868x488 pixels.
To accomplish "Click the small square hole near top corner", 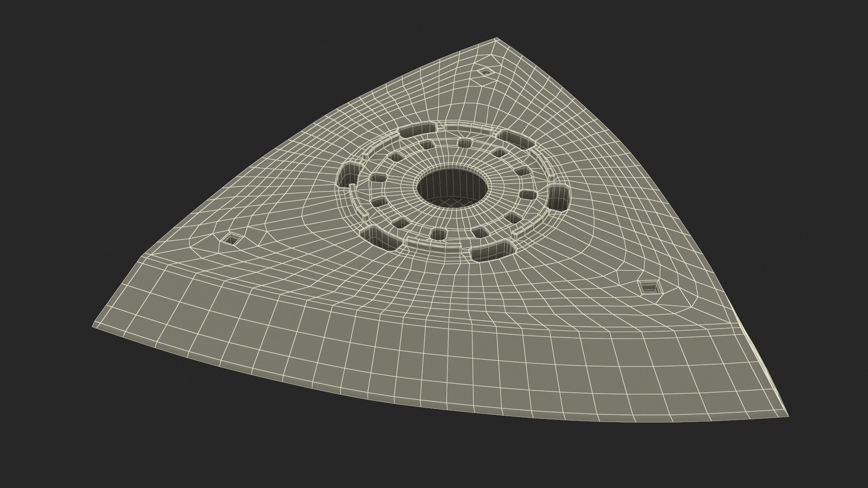I will 485,71.
